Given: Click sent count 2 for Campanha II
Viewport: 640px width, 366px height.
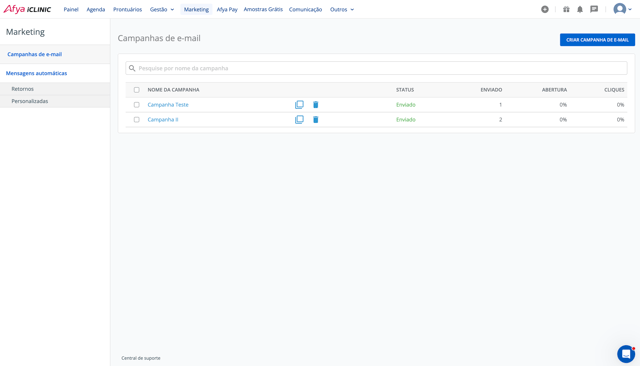Looking at the screenshot, I should (500, 120).
